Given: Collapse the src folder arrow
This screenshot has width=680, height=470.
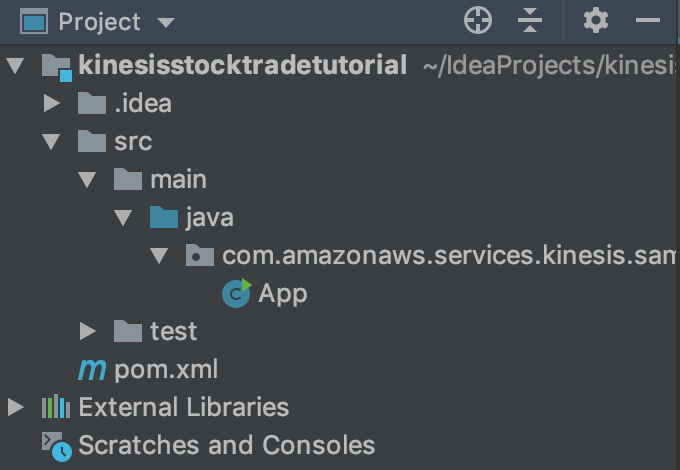Looking at the screenshot, I should [x=52, y=141].
